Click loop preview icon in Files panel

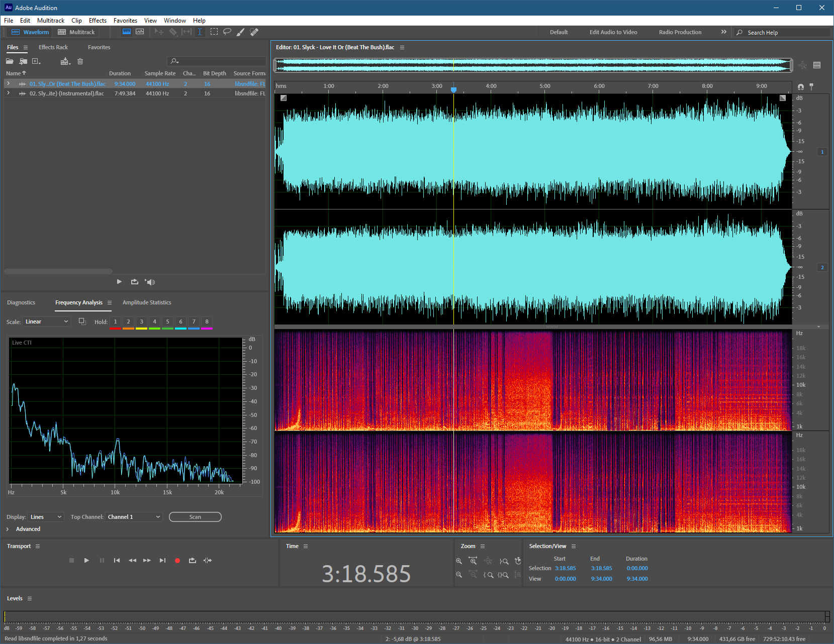134,281
